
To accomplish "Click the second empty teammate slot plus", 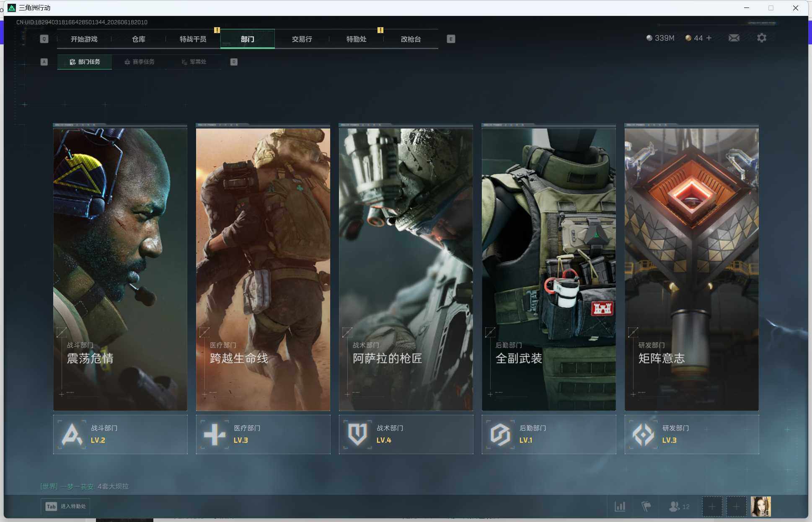I will coord(736,507).
